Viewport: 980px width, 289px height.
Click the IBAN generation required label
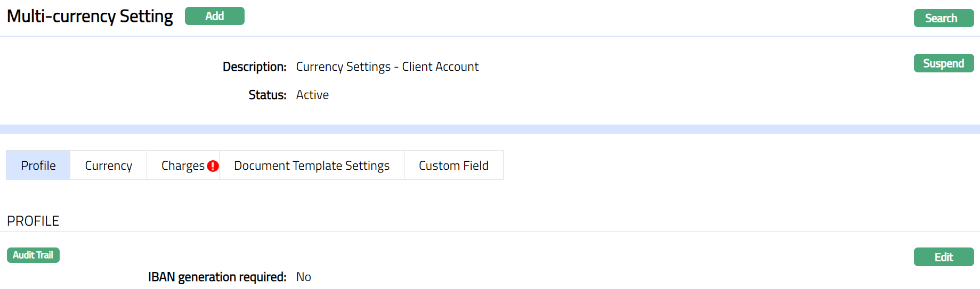tap(217, 277)
